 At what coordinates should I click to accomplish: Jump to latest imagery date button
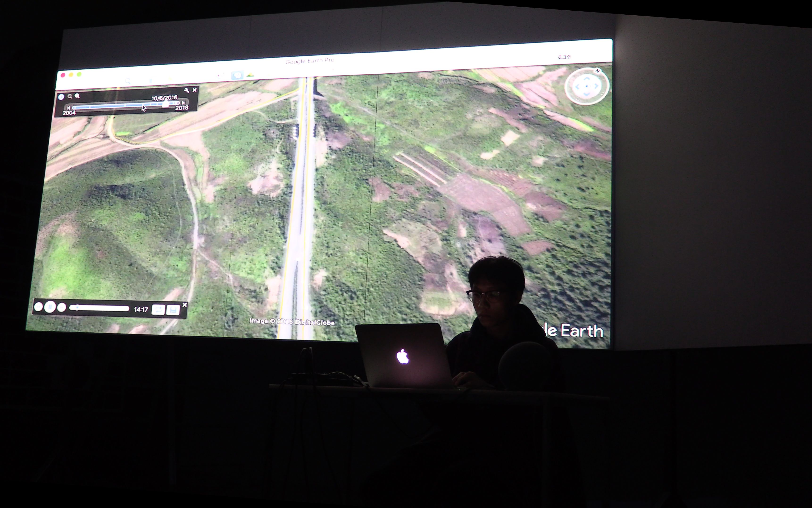point(183,102)
